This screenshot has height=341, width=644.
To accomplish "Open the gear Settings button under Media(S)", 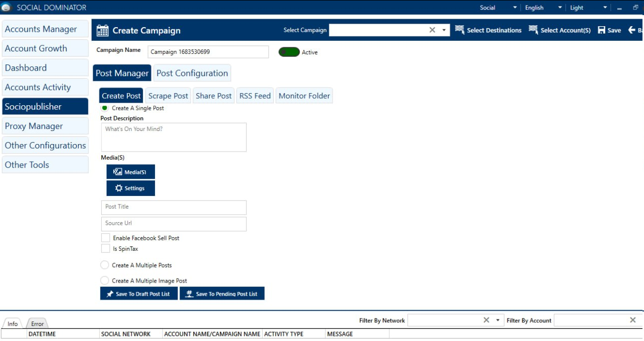I will (131, 188).
